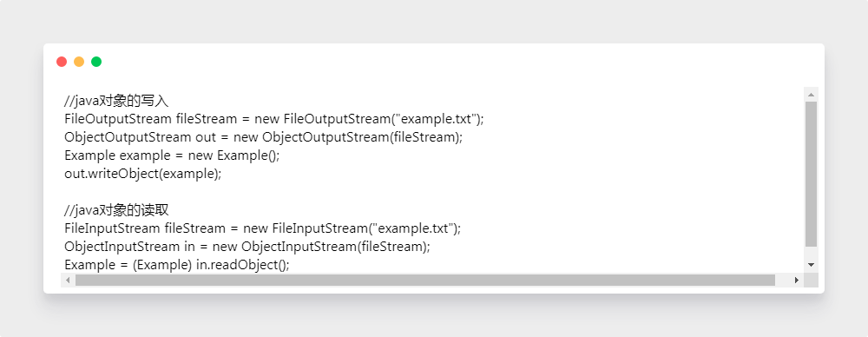Click the FileInputStream fileStream code line
This screenshot has height=337, width=868.
[x=262, y=228]
